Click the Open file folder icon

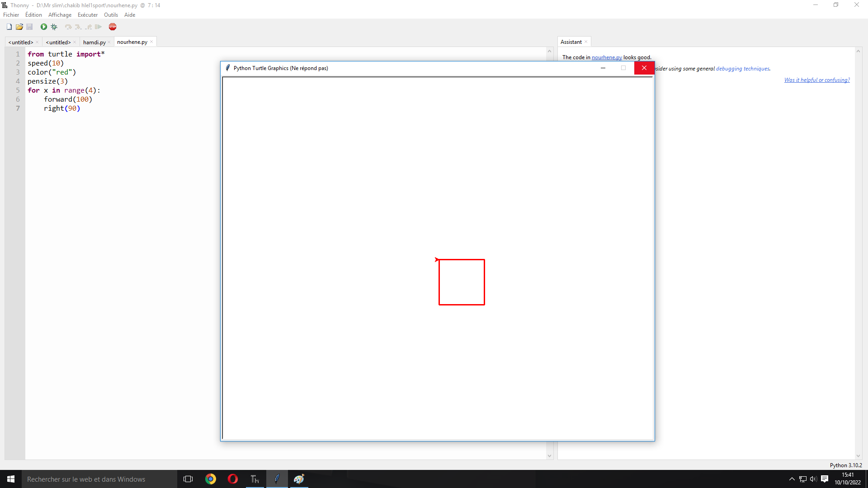tap(19, 27)
